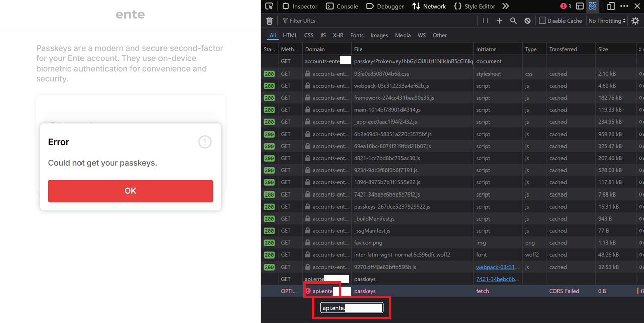Clear network log with trash icon

[x=269, y=21]
